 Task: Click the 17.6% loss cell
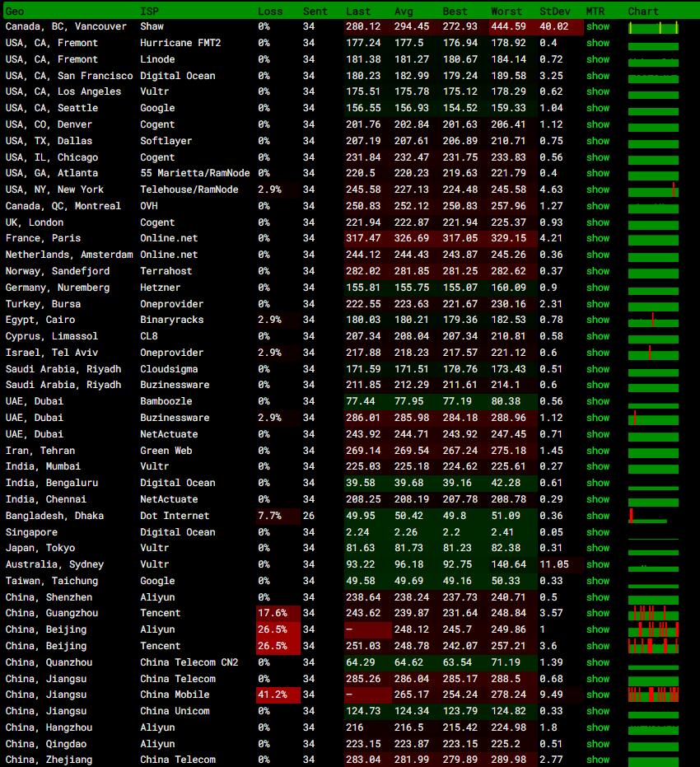point(278,613)
